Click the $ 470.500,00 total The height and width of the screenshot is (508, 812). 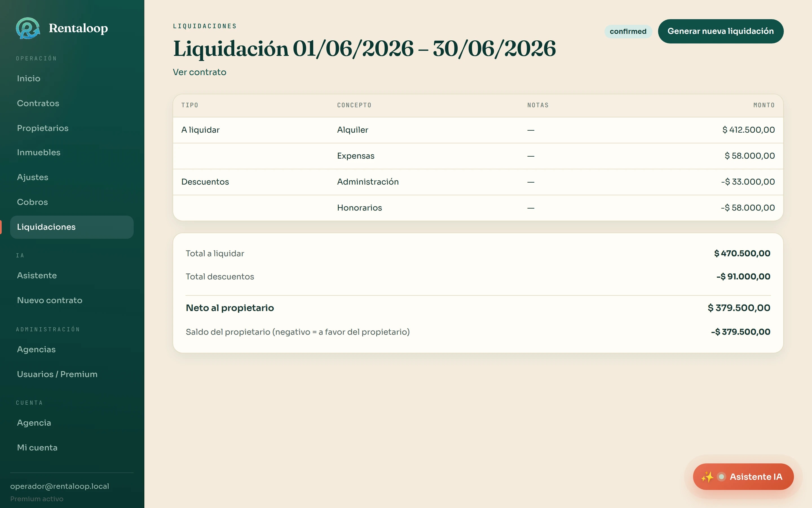click(x=742, y=253)
